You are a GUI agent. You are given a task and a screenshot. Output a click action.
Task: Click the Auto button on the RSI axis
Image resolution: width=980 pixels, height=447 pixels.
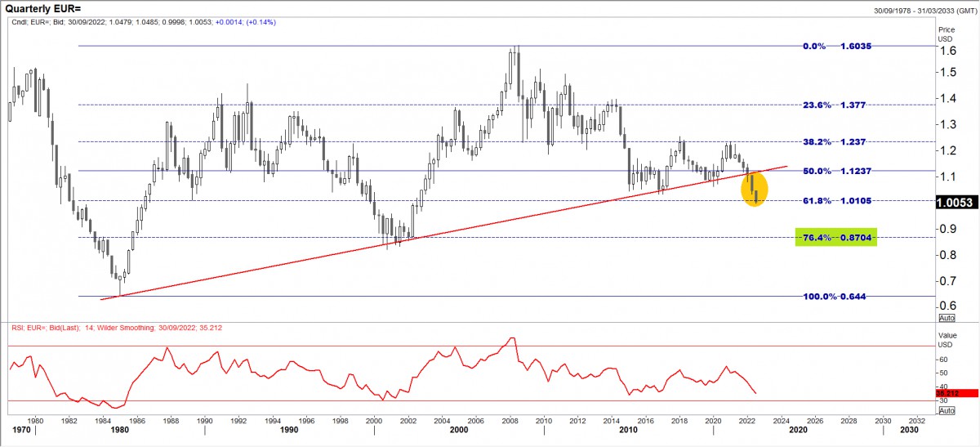[x=947, y=411]
